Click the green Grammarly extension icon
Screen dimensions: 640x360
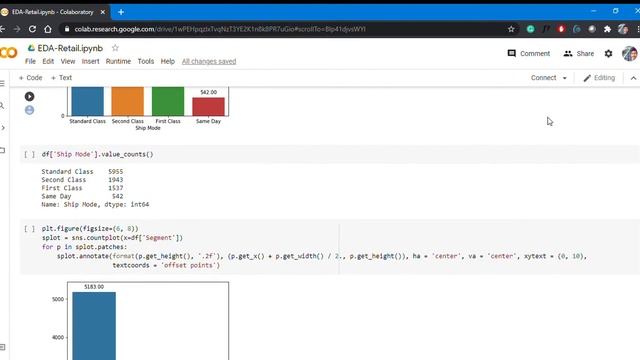[531, 29]
